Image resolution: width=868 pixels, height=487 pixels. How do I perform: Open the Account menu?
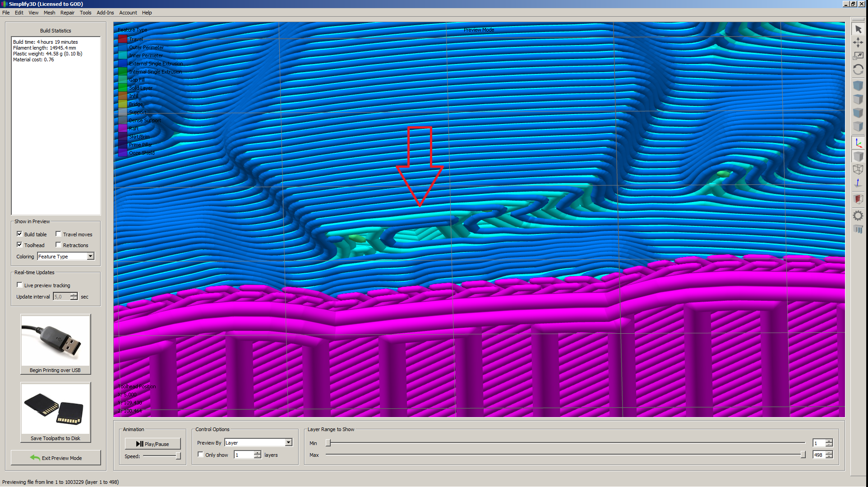[128, 13]
